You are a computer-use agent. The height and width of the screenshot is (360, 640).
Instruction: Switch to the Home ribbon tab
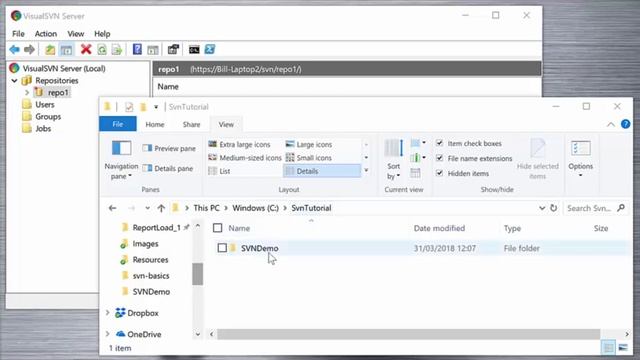click(155, 124)
